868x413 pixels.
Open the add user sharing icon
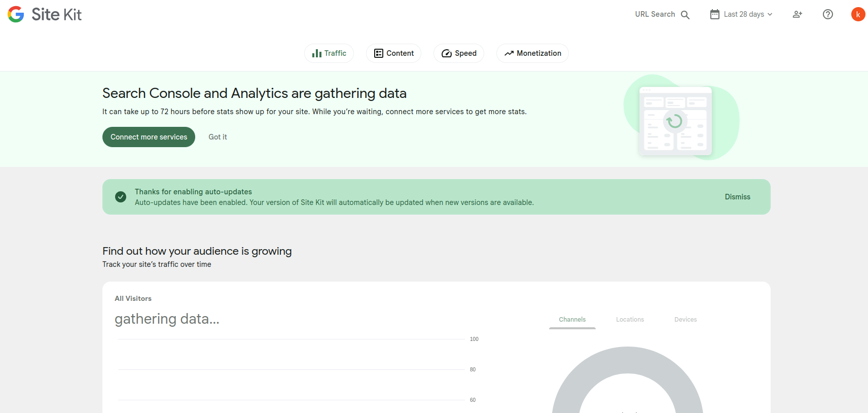[797, 14]
